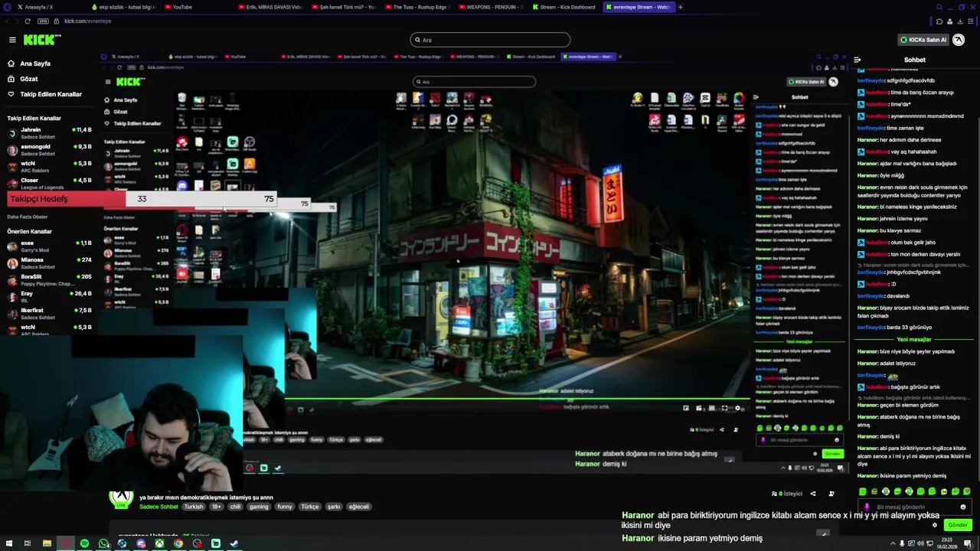Open notification center in taskbar

(968, 544)
